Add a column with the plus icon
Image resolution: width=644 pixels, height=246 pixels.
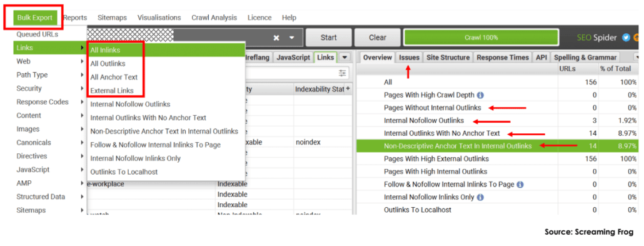point(348,89)
